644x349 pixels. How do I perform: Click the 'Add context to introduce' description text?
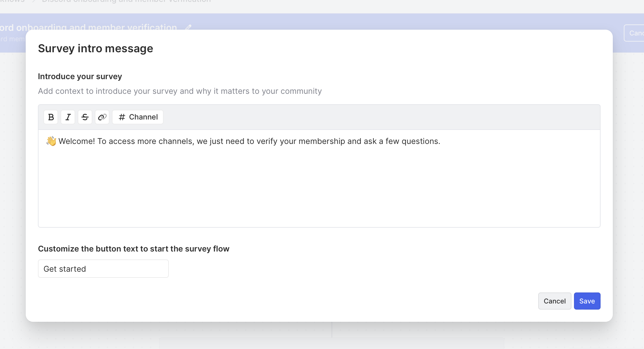(180, 91)
